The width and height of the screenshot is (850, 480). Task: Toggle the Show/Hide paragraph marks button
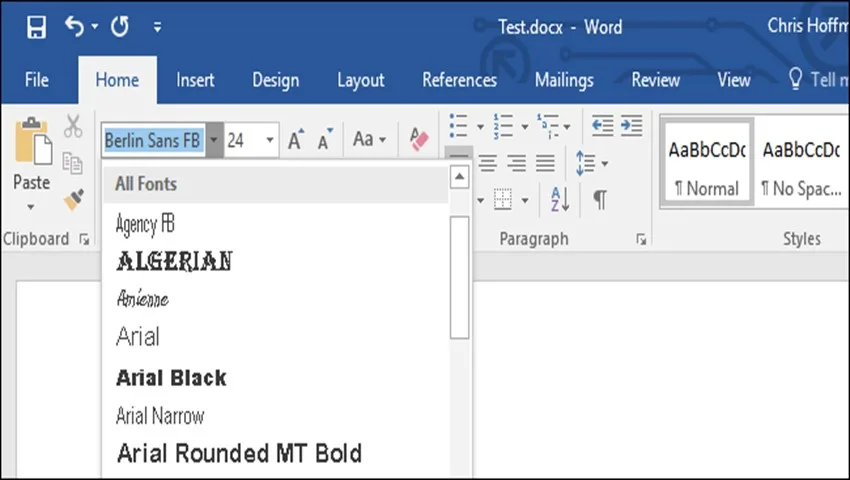coord(600,199)
